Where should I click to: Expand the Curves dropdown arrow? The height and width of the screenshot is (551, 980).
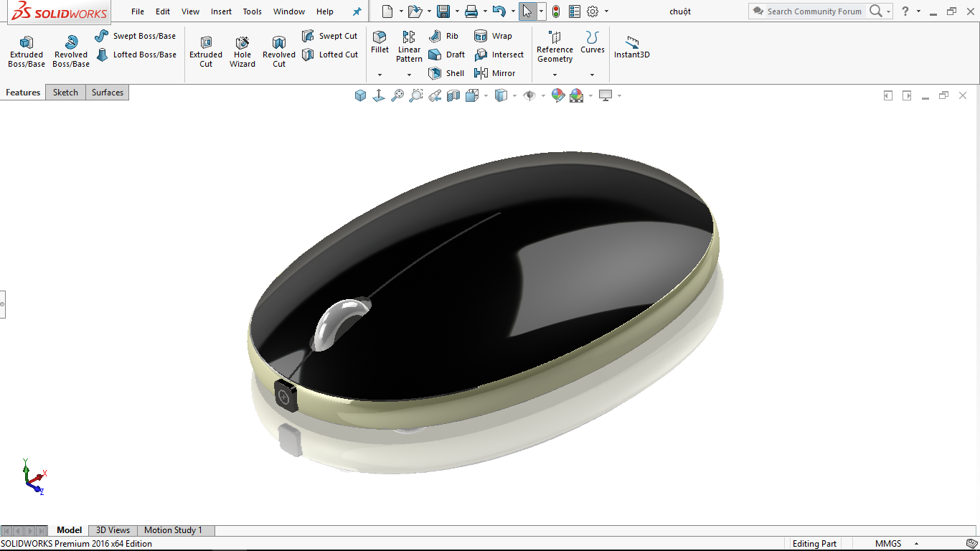(593, 75)
